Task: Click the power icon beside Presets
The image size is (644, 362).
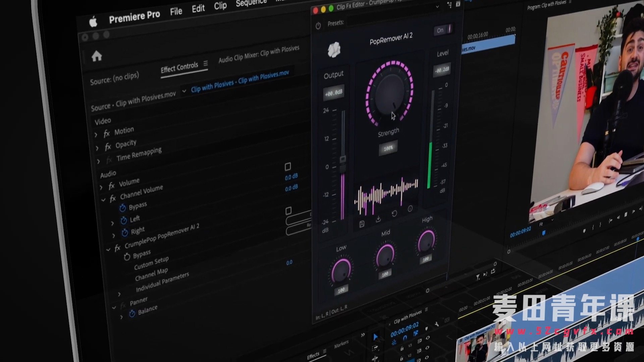Action: [318, 25]
